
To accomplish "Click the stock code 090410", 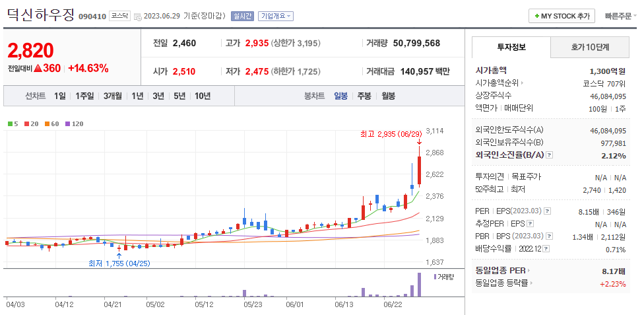I will tap(92, 17).
